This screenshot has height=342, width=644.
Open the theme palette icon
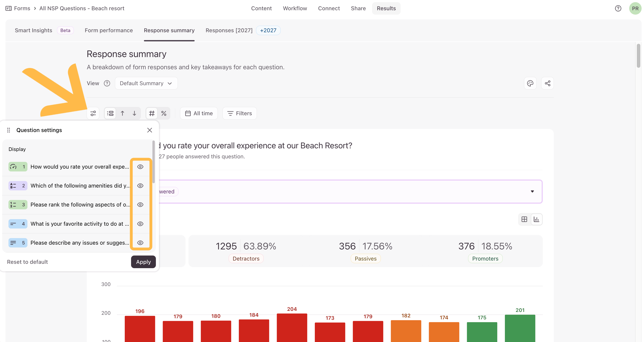click(x=530, y=83)
